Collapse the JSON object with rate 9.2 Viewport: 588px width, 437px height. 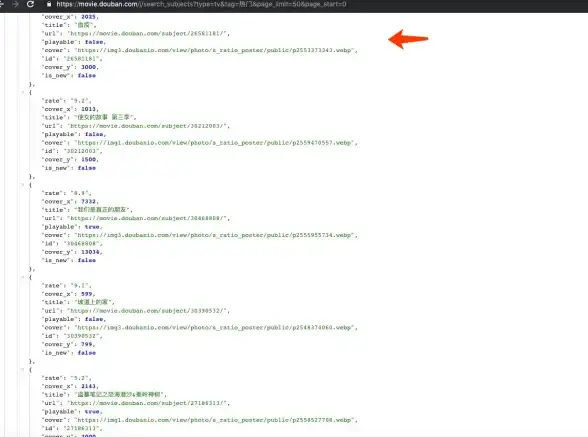pyautogui.click(x=23, y=92)
